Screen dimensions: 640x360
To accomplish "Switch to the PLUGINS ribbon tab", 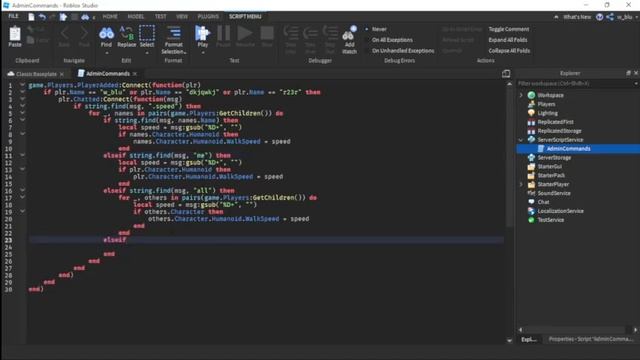I will click(208, 16).
